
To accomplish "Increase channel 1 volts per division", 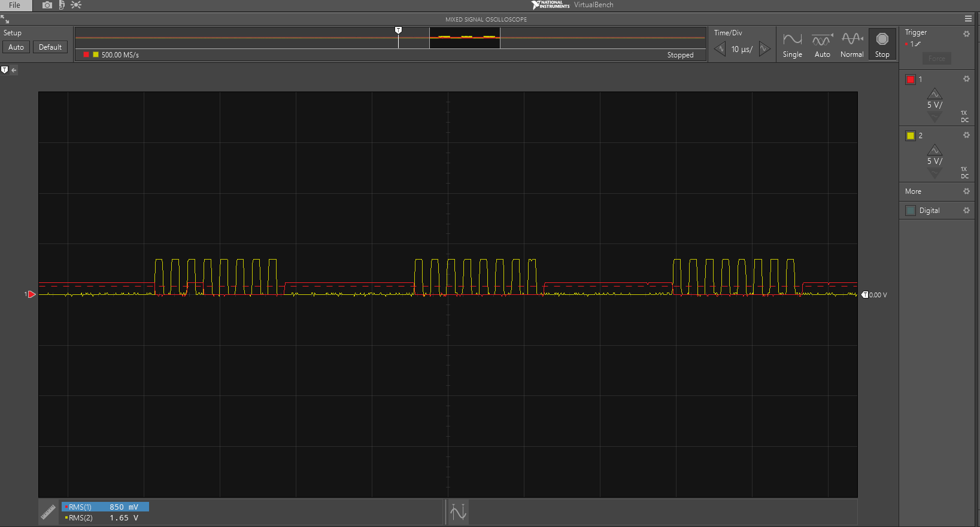I will tap(935, 94).
